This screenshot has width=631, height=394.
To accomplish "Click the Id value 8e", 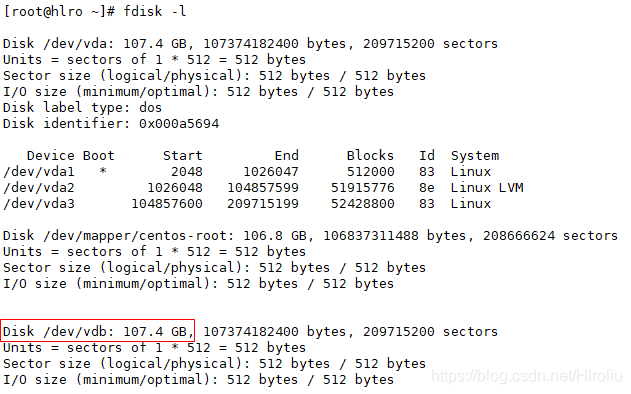I will pyautogui.click(x=427, y=188).
